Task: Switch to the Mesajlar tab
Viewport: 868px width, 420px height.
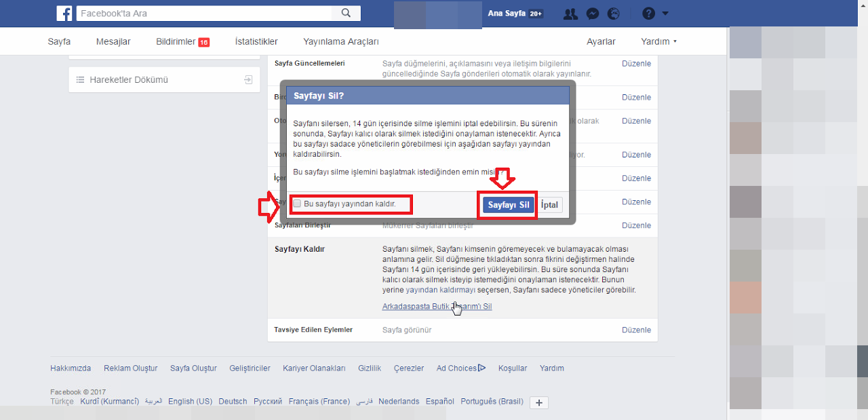Action: click(113, 41)
